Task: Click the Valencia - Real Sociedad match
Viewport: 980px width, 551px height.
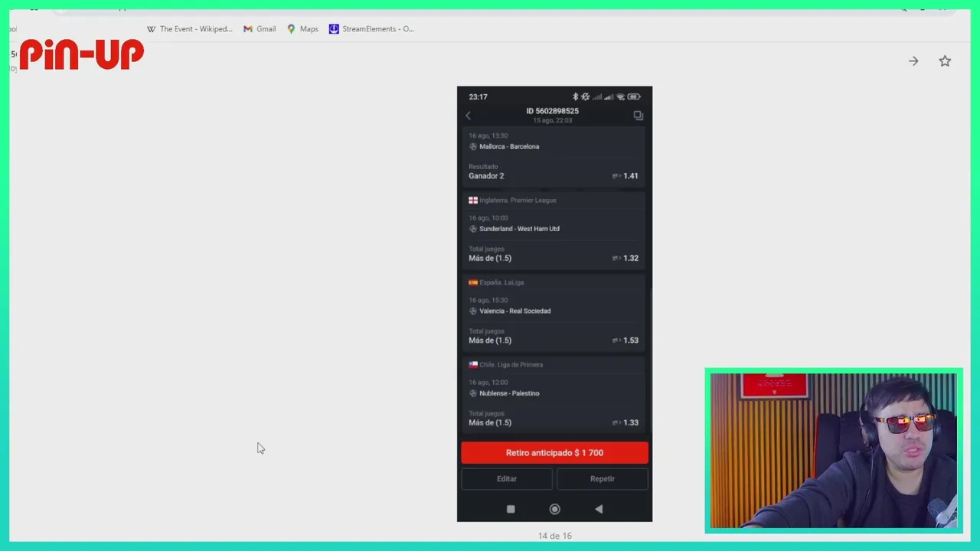Action: [x=514, y=311]
